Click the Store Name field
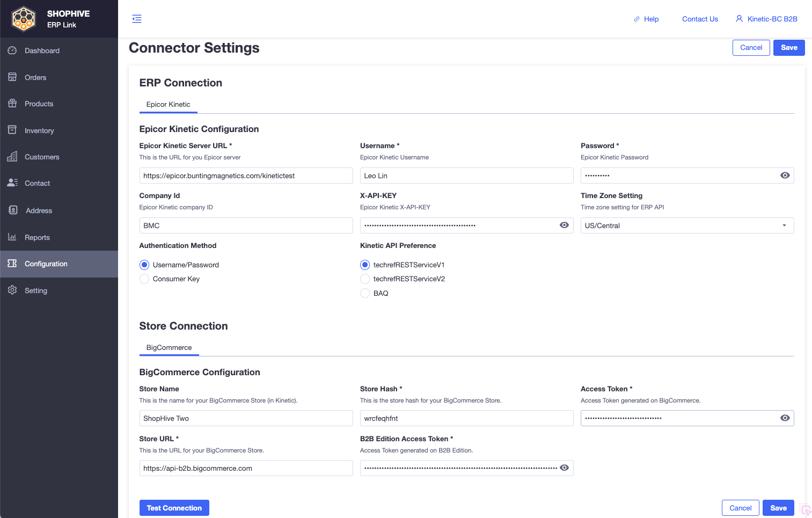The height and width of the screenshot is (518, 812). click(x=246, y=418)
